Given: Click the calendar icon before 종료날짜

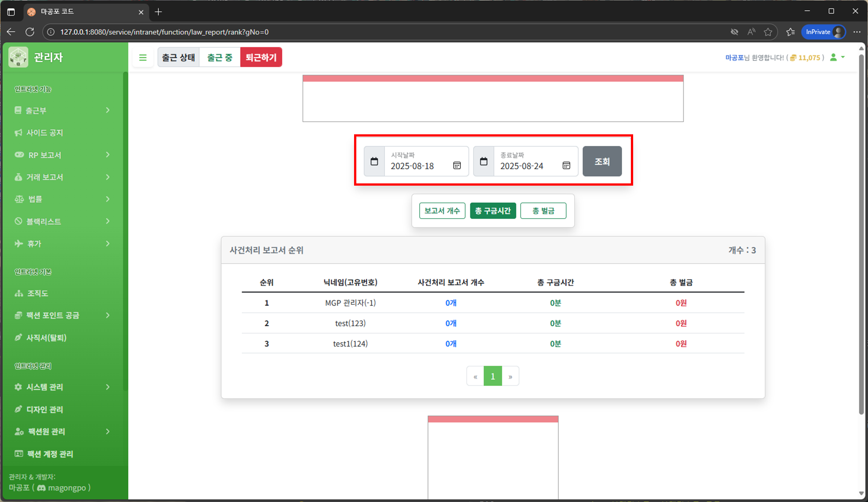Looking at the screenshot, I should (x=484, y=161).
